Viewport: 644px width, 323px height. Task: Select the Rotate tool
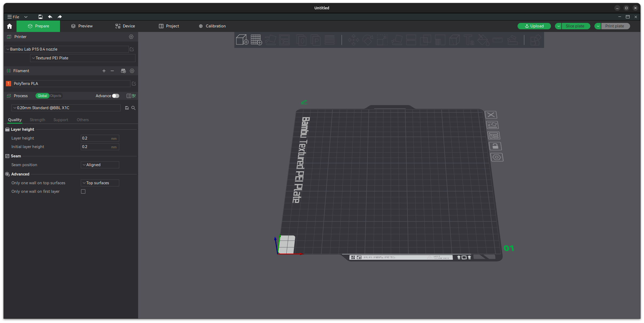[x=368, y=40]
